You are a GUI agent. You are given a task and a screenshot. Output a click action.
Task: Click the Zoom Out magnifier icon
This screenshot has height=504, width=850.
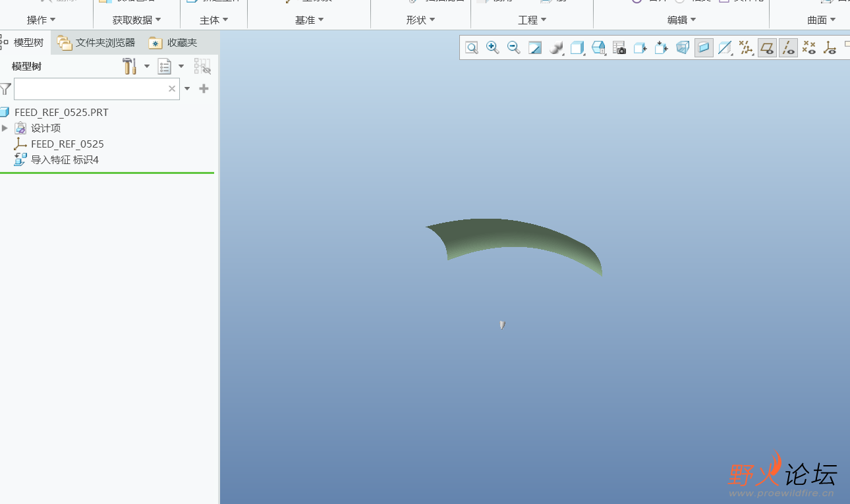[514, 47]
